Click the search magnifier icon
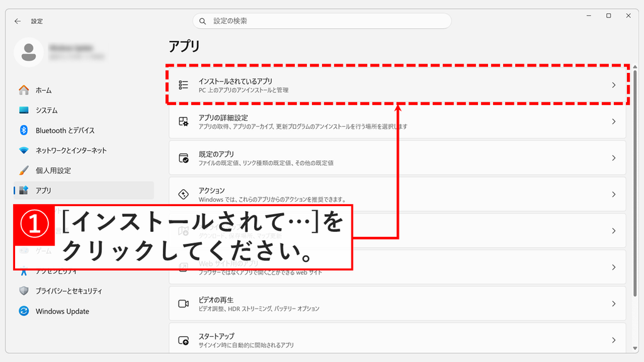Screen dimensions: 644x362 tap(203, 21)
